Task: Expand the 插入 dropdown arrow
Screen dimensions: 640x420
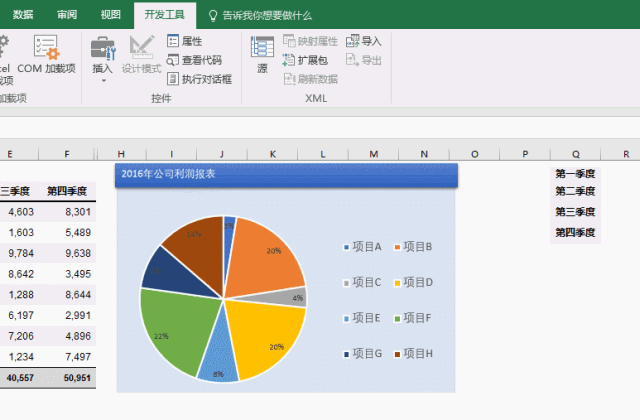Action: (x=104, y=81)
